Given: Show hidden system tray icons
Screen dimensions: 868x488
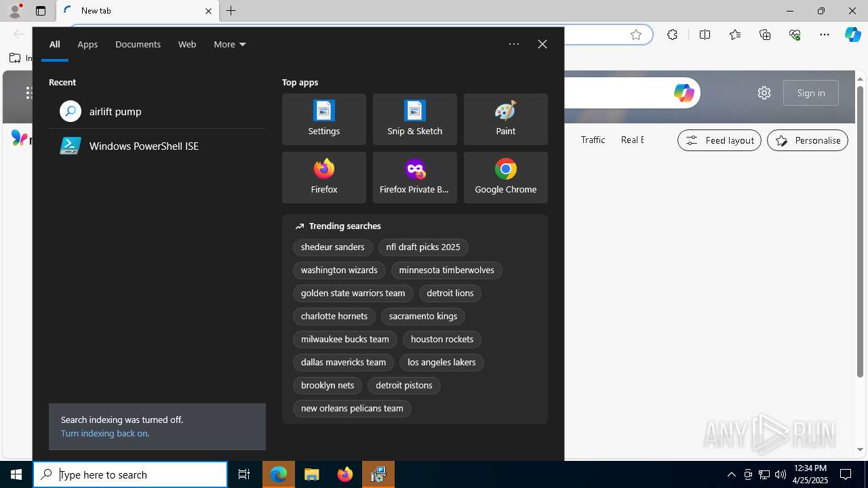Looking at the screenshot, I should pyautogui.click(x=731, y=474).
